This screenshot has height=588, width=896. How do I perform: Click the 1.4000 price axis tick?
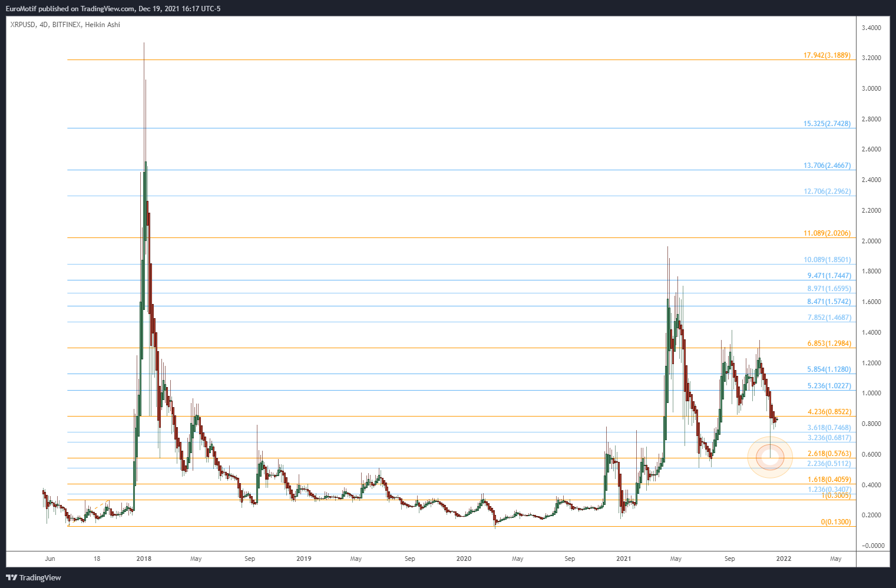tap(871, 332)
